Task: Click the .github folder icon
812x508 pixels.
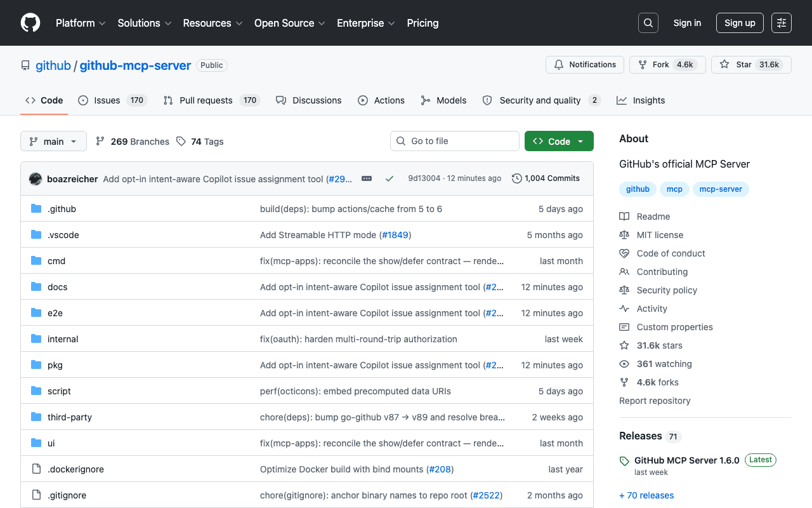Action: click(36, 209)
